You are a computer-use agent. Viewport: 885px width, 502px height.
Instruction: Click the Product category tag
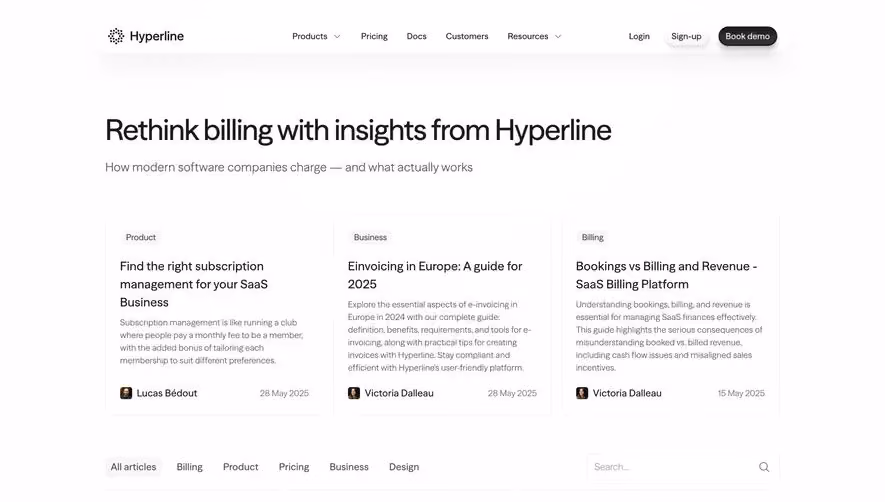click(141, 237)
